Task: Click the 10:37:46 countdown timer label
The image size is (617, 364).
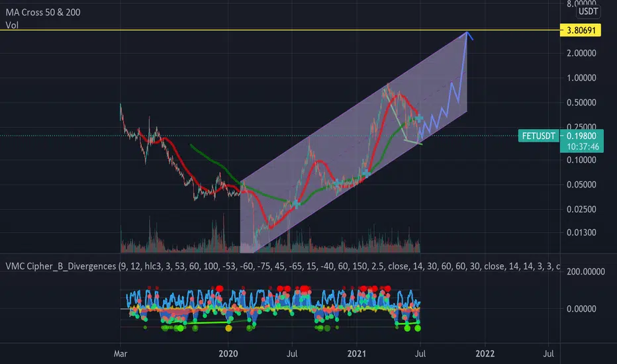Action: coord(582,147)
